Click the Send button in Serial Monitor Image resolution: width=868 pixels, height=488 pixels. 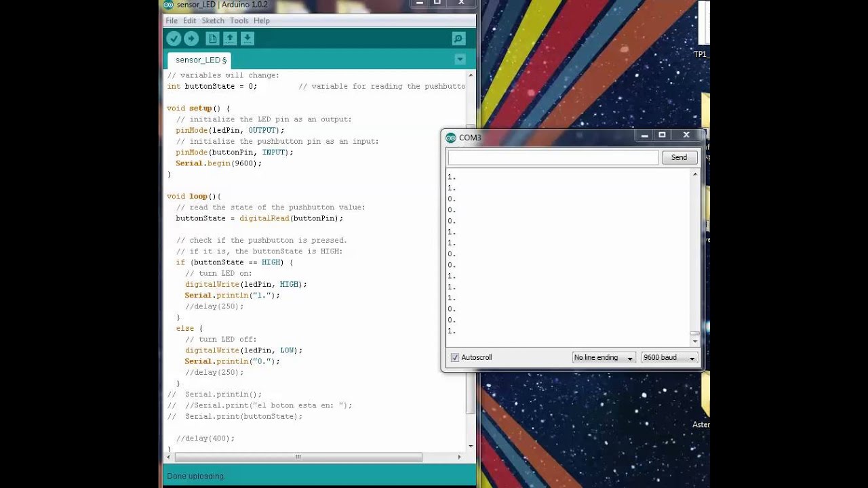click(x=679, y=157)
